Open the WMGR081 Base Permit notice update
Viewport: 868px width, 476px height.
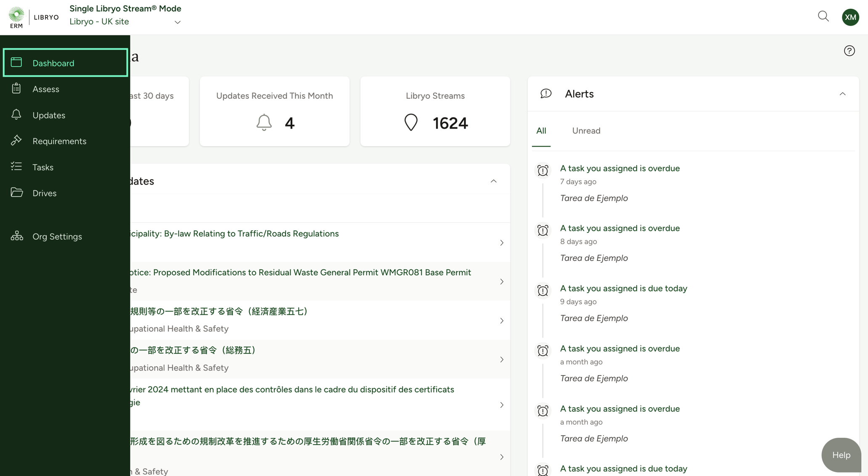click(x=501, y=282)
